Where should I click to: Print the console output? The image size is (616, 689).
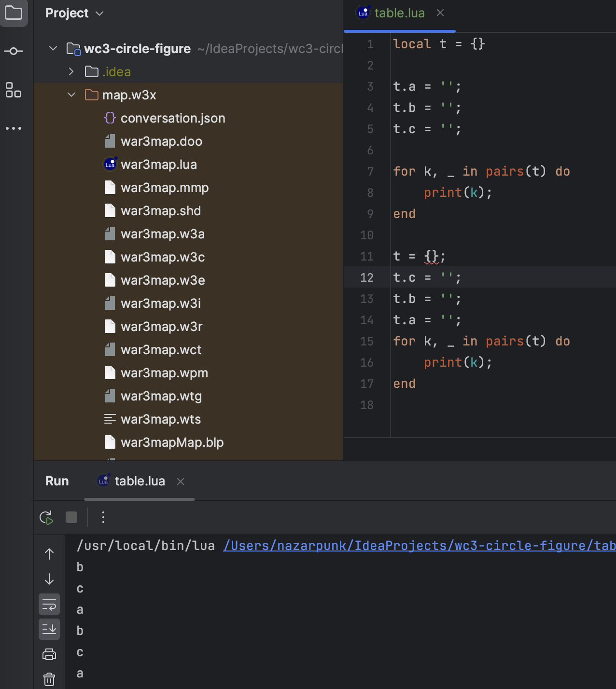[49, 654]
